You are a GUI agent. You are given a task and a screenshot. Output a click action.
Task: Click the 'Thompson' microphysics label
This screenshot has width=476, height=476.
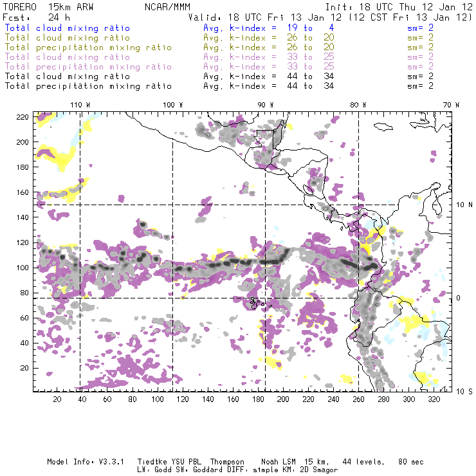click(227, 462)
